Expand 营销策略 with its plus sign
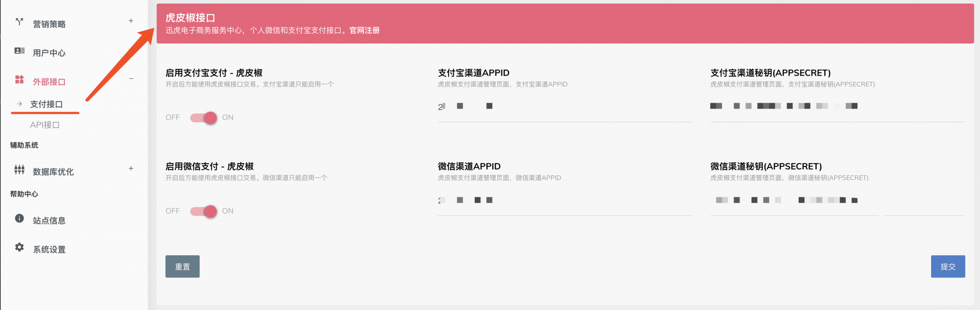The image size is (980, 310). (x=131, y=21)
